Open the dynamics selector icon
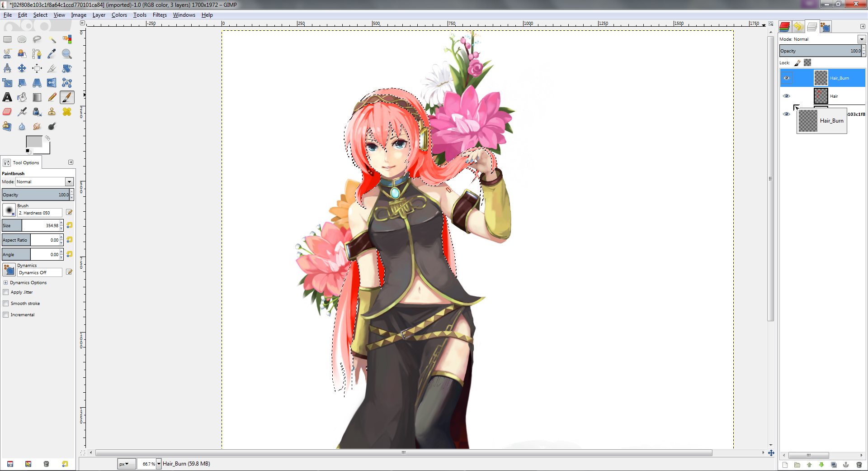 [x=9, y=270]
